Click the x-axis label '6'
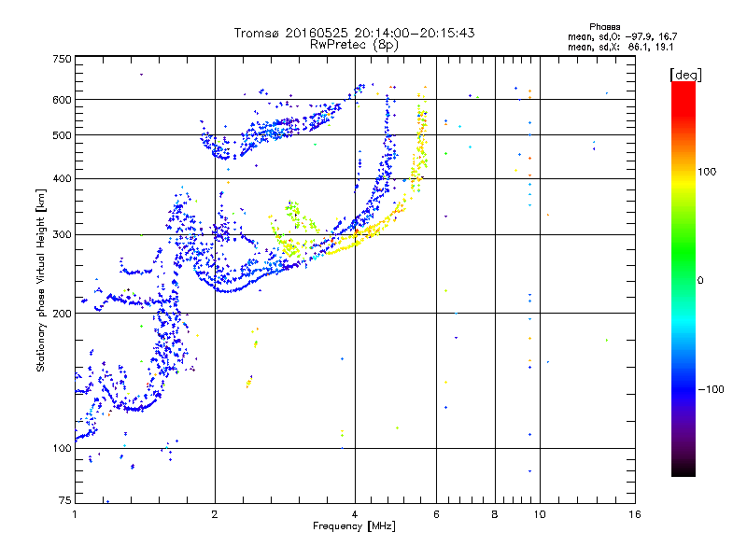The image size is (747, 560). (436, 514)
